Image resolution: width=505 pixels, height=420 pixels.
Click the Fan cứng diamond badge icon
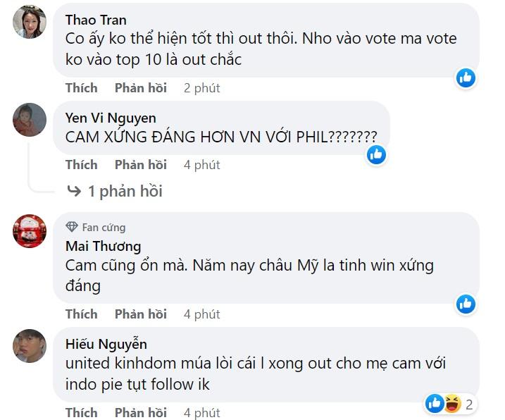click(x=71, y=227)
